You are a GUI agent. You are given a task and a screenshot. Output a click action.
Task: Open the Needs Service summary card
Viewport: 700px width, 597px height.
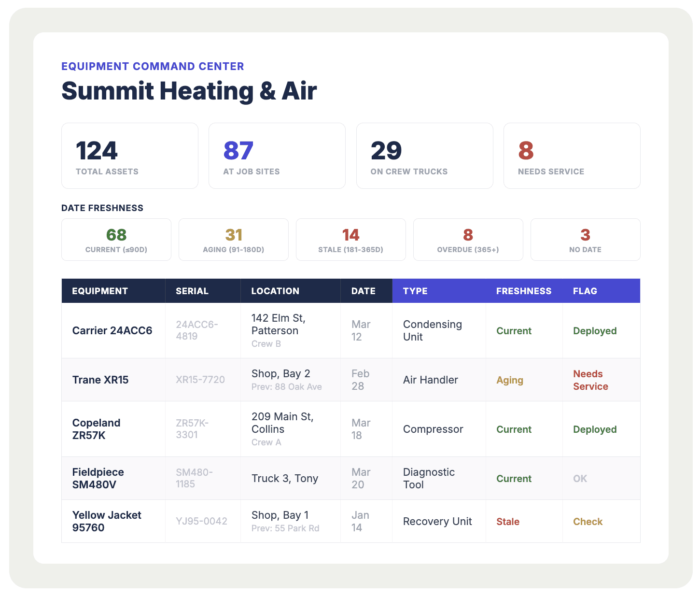click(571, 156)
